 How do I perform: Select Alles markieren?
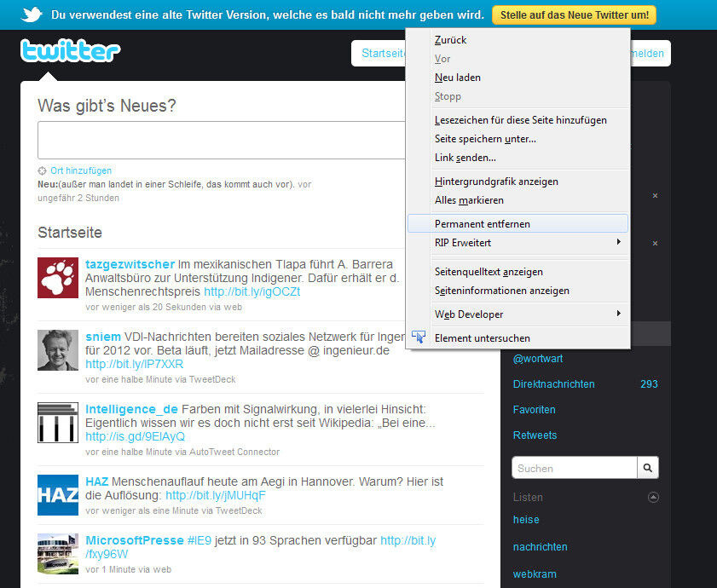coord(518,199)
